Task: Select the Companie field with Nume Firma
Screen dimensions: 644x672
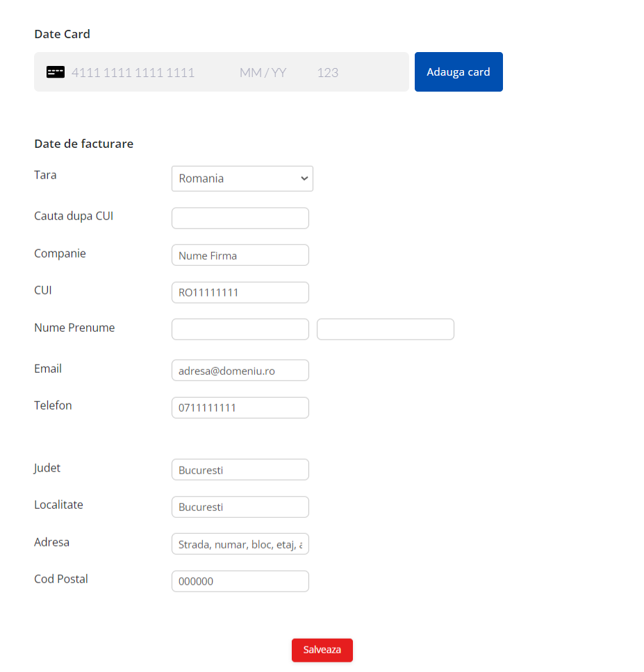Action: coord(240,255)
